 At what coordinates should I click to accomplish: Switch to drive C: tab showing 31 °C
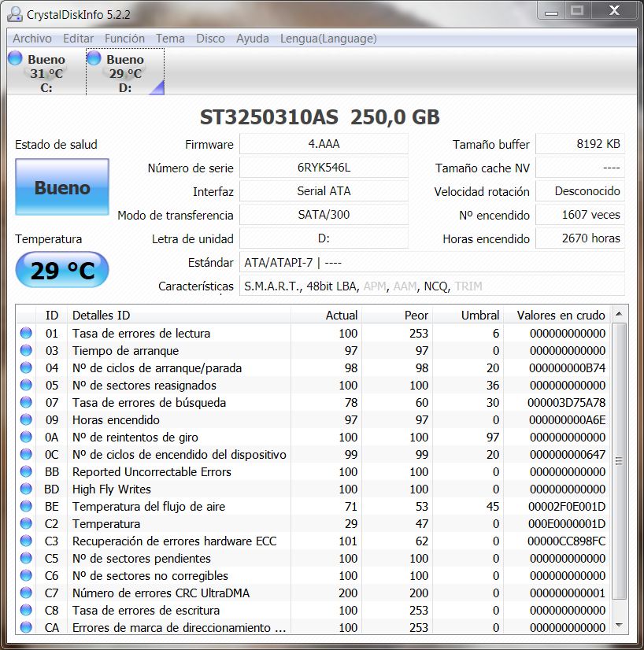[46, 72]
